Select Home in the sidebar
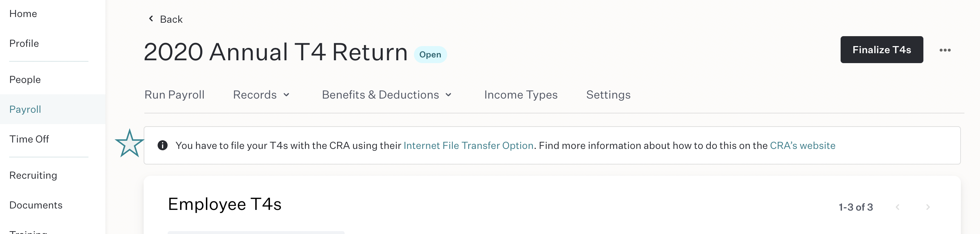Screen dimensions: 980x234 click(23, 14)
